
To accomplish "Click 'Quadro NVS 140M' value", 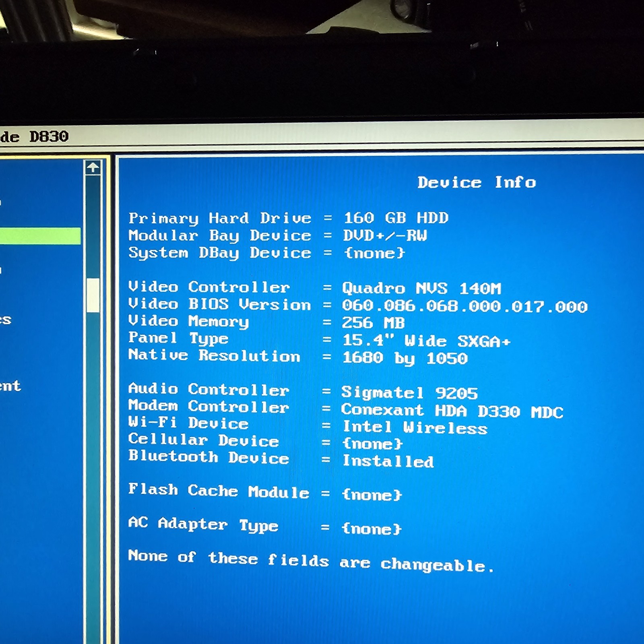I will click(x=421, y=289).
